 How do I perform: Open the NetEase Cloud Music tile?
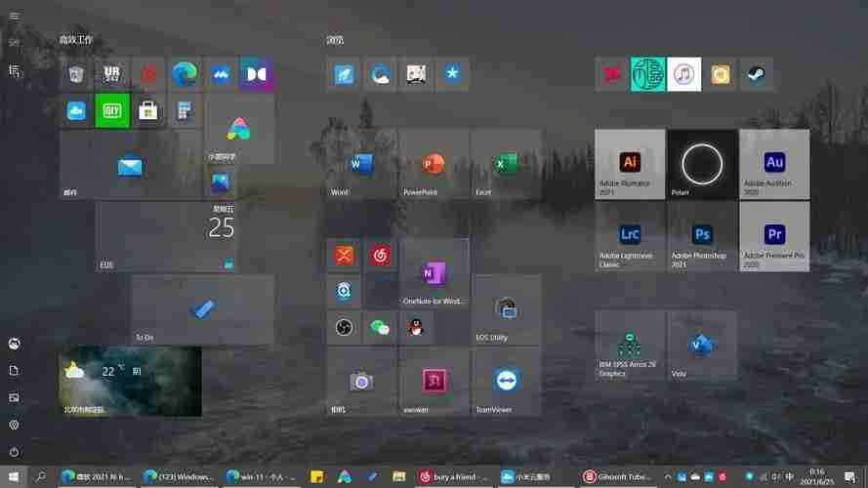[x=380, y=256]
